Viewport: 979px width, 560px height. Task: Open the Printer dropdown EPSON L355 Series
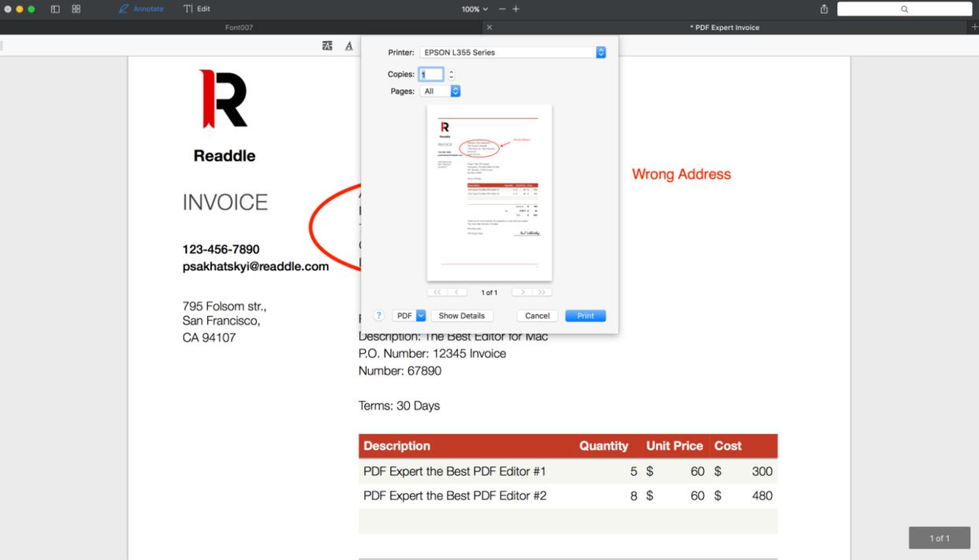[x=512, y=53]
